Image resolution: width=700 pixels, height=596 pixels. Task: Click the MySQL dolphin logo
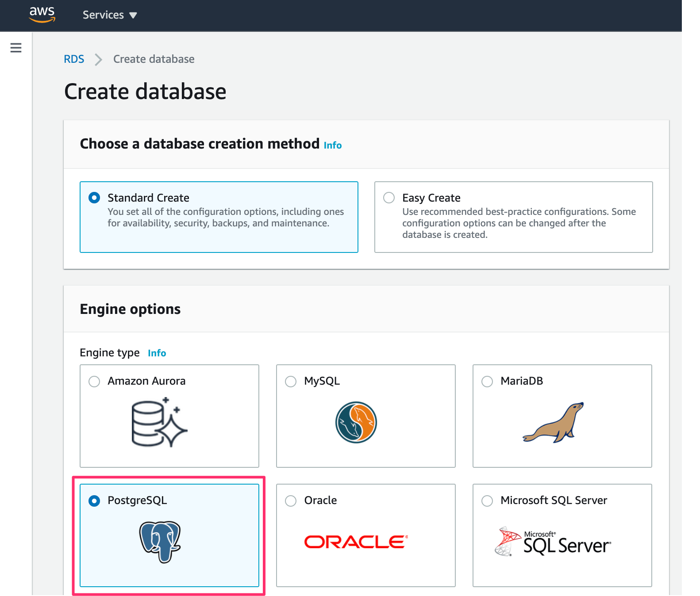click(356, 422)
